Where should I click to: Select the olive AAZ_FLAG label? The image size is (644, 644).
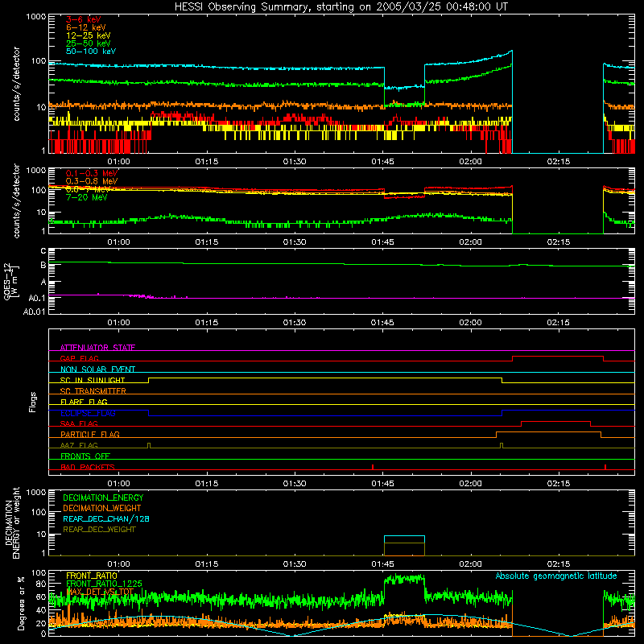79,445
